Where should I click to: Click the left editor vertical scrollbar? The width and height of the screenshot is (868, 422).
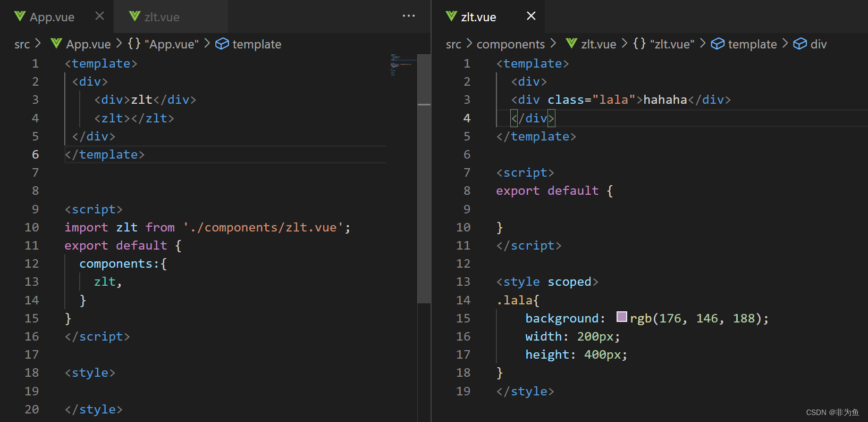coord(424,178)
